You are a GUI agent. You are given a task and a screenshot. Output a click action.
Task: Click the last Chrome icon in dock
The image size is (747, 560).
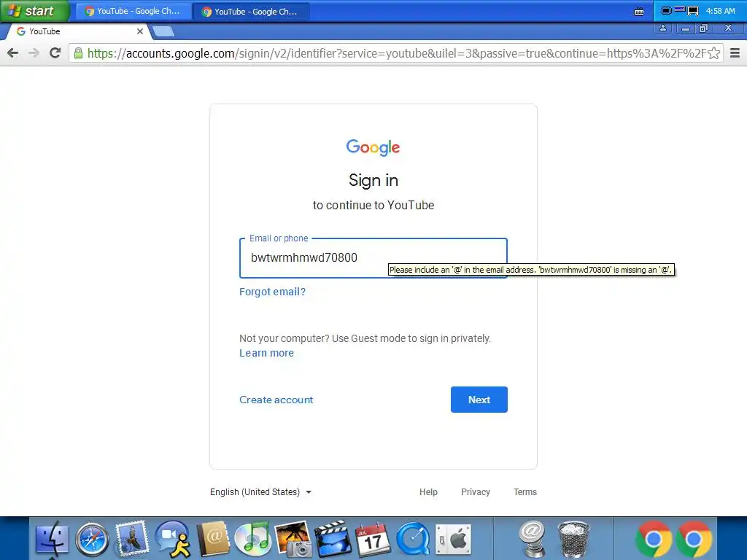[x=694, y=540]
